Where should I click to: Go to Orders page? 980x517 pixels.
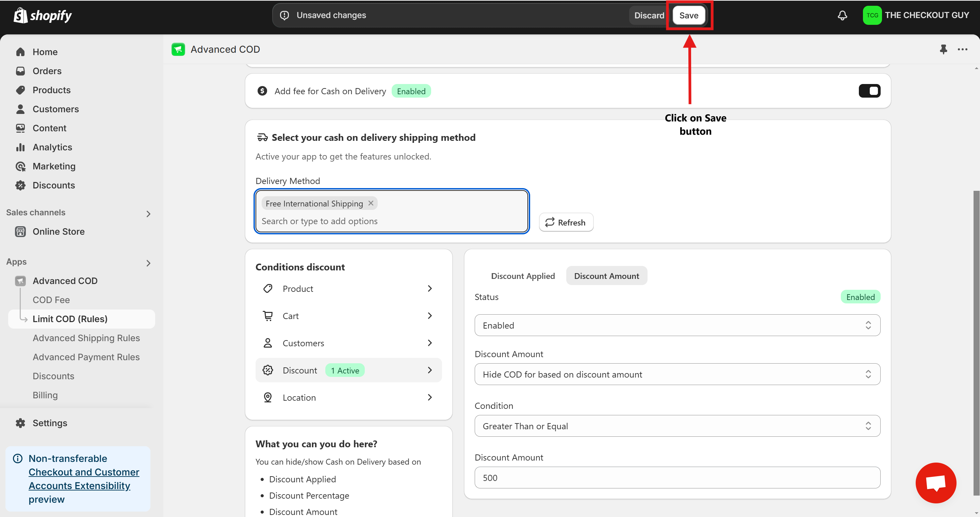tap(47, 71)
